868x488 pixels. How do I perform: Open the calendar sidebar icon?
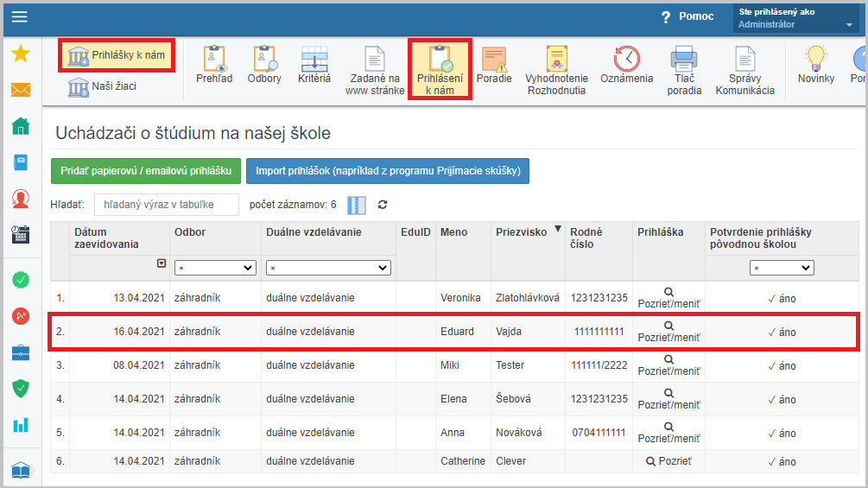21,235
